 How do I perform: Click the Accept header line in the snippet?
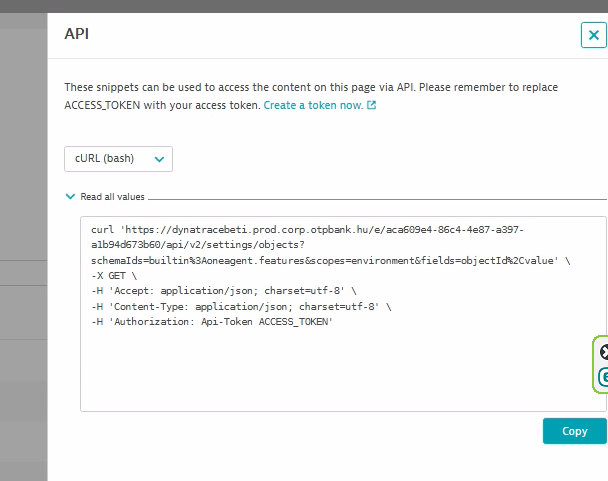(x=222, y=291)
